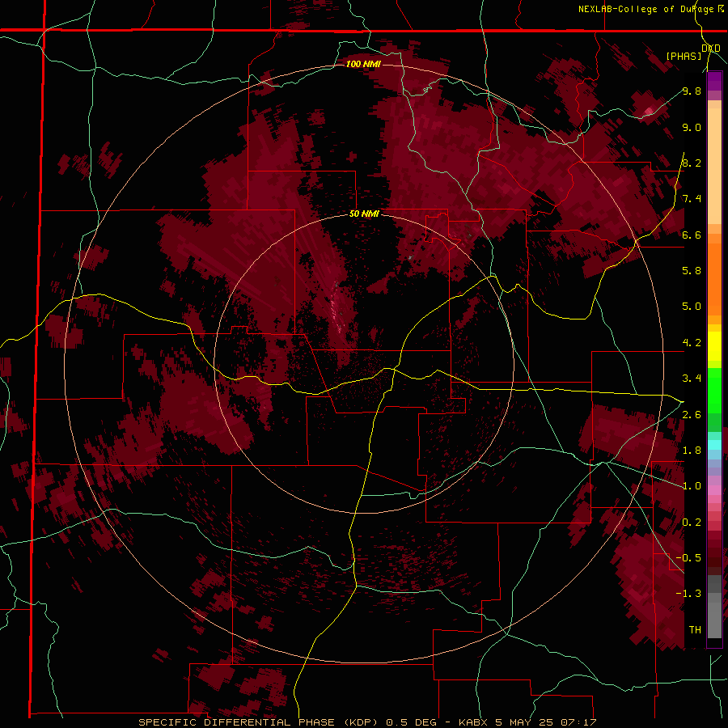Click the 1.0 scale value label
728x728 pixels.
pyautogui.click(x=692, y=486)
